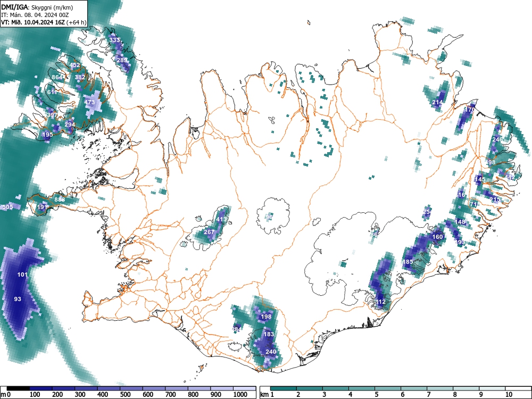Click the 93 value over the sea
The height and width of the screenshot is (399, 532).
(18, 299)
